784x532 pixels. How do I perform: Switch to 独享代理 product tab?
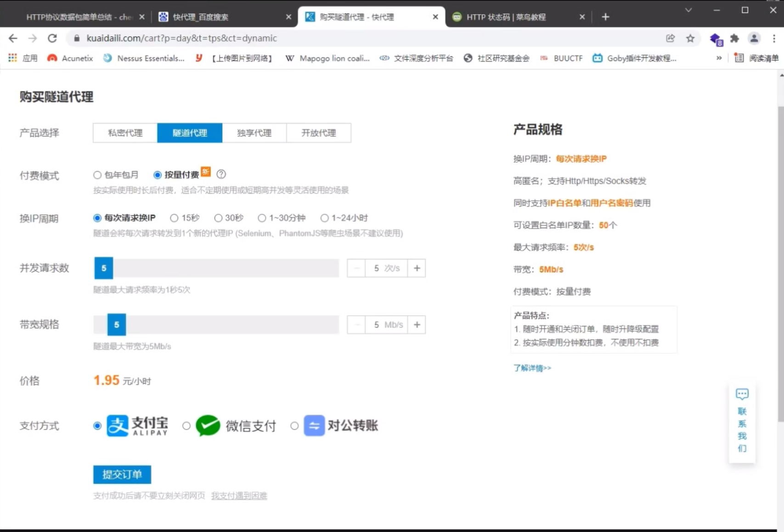254,133
